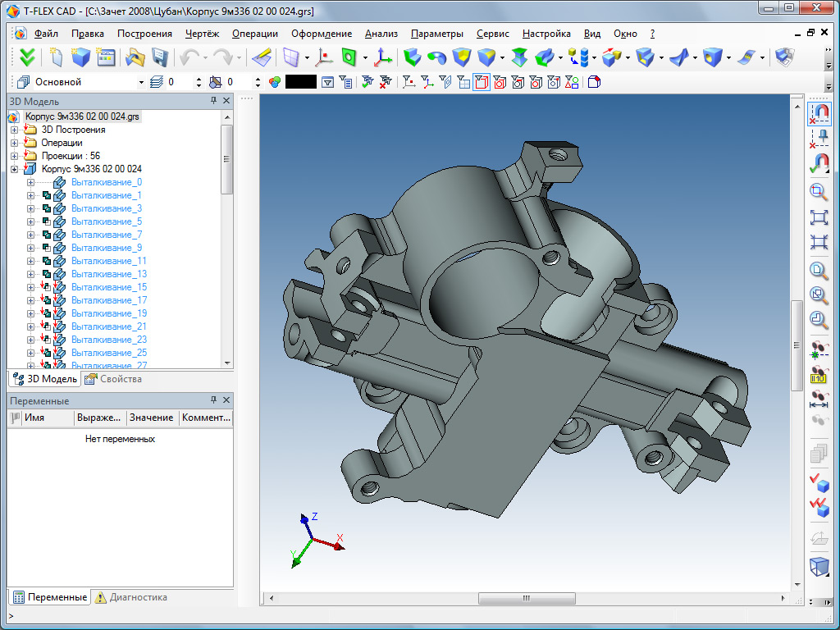
Task: Click the level value stepper arrows
Action: coord(199,83)
